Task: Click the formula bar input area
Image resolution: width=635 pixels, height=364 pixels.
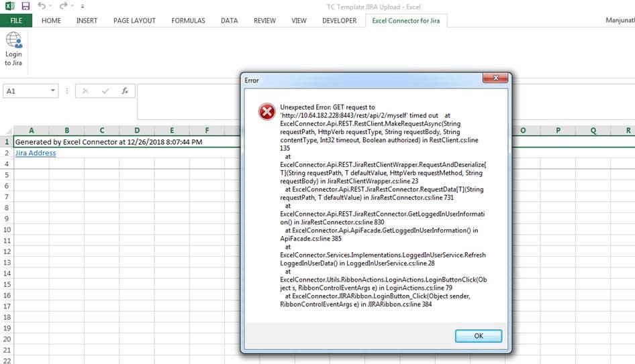Action: (x=189, y=101)
